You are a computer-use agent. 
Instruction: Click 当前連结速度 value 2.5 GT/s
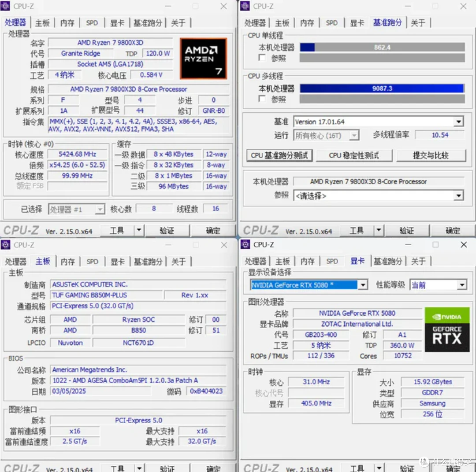[x=75, y=441]
